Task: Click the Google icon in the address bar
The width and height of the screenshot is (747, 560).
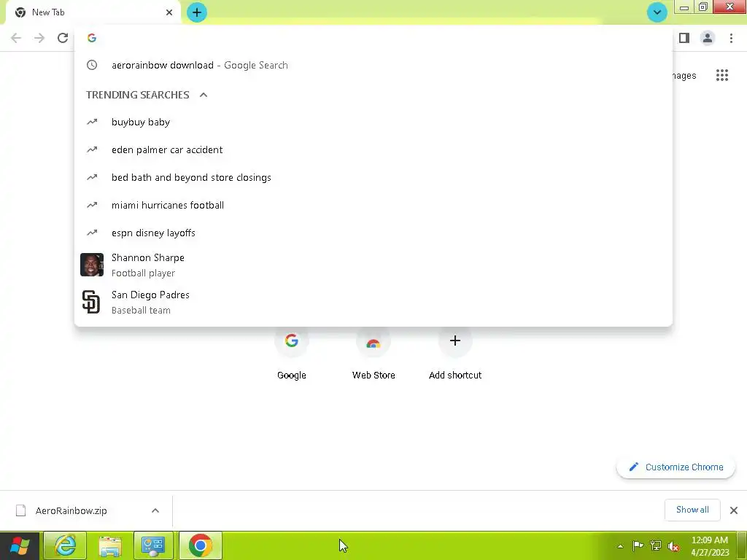Action: pos(92,38)
